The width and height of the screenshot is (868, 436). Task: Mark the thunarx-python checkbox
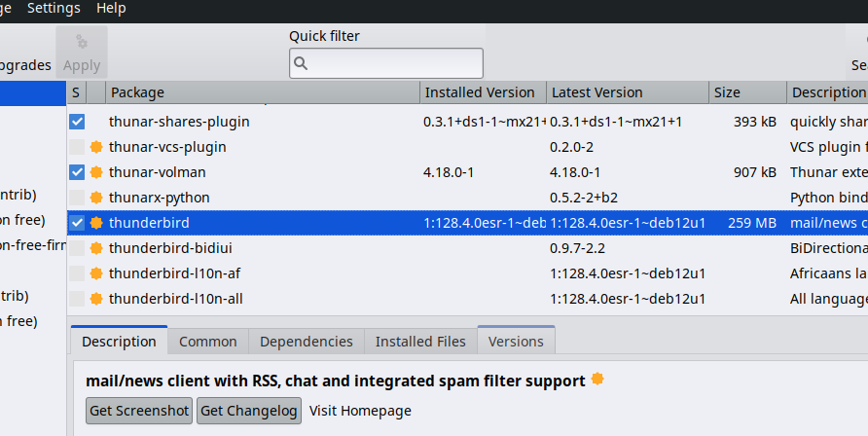pos(77,198)
